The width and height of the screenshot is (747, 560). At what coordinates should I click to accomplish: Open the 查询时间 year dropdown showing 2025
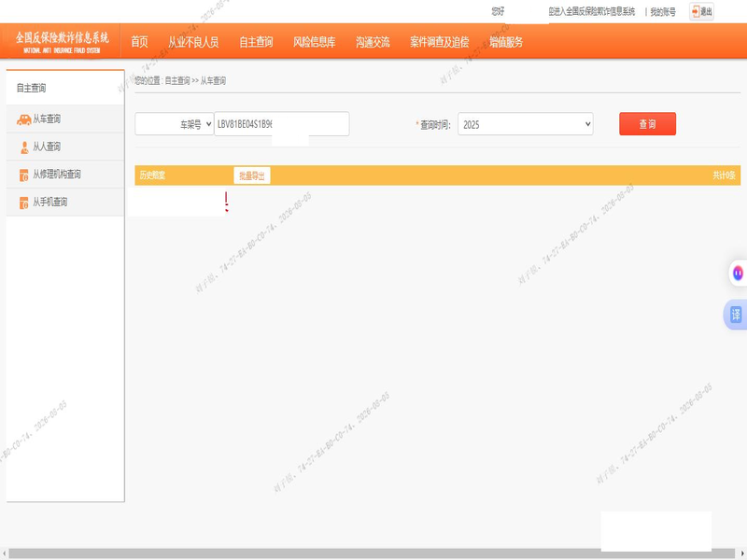click(x=526, y=124)
